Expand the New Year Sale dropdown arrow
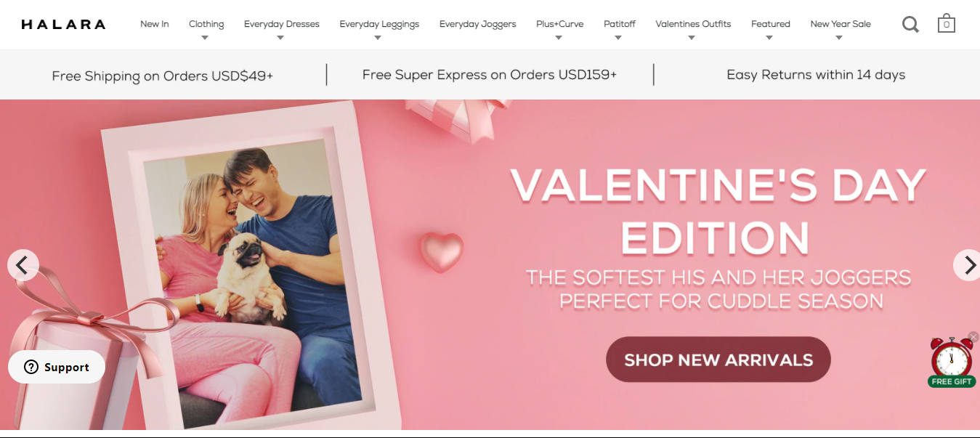The image size is (980, 438). 839,38
